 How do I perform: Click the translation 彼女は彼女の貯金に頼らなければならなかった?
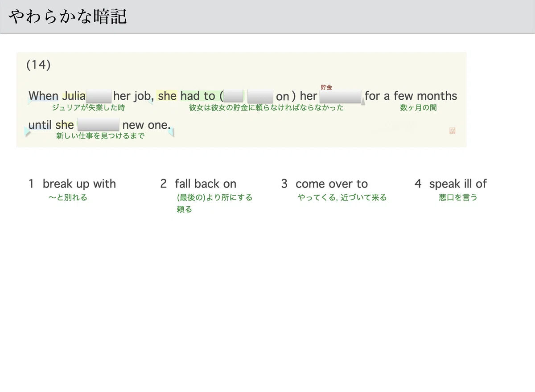click(x=266, y=108)
